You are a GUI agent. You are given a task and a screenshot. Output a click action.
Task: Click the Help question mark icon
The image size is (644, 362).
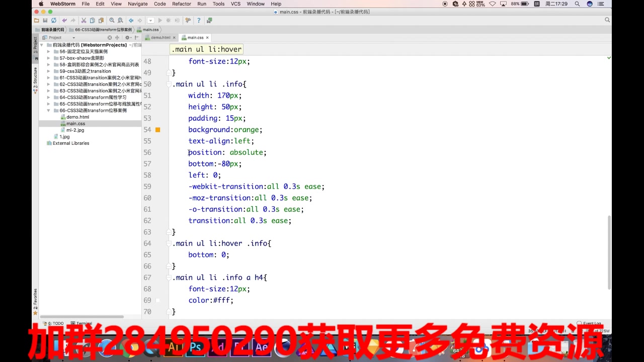pyautogui.click(x=199, y=21)
